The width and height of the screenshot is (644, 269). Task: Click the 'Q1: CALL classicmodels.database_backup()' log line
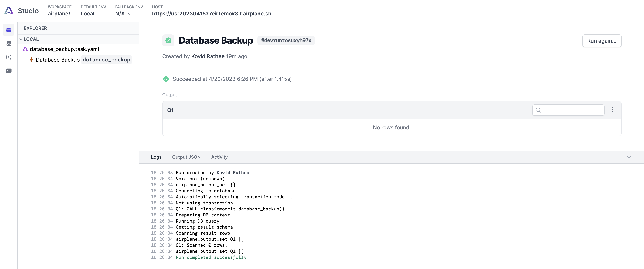point(230,209)
